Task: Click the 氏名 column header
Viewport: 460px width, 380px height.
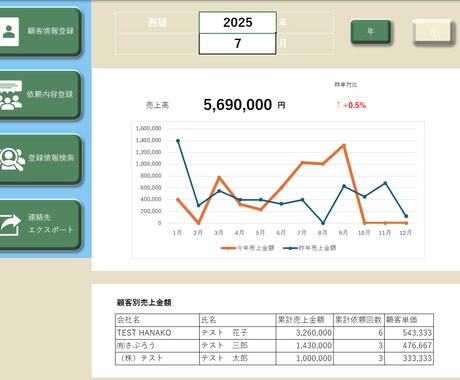Action: tap(238, 320)
